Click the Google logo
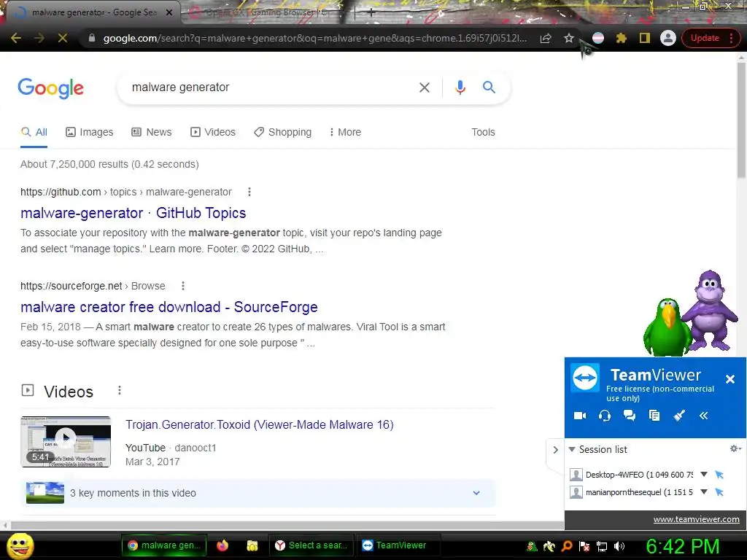 click(x=51, y=88)
